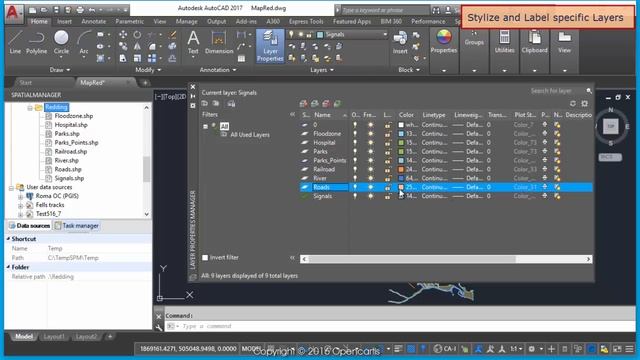Image resolution: width=640 pixels, height=360 pixels.
Task: Toggle Lock icon for Railroad layer
Action: click(x=388, y=169)
